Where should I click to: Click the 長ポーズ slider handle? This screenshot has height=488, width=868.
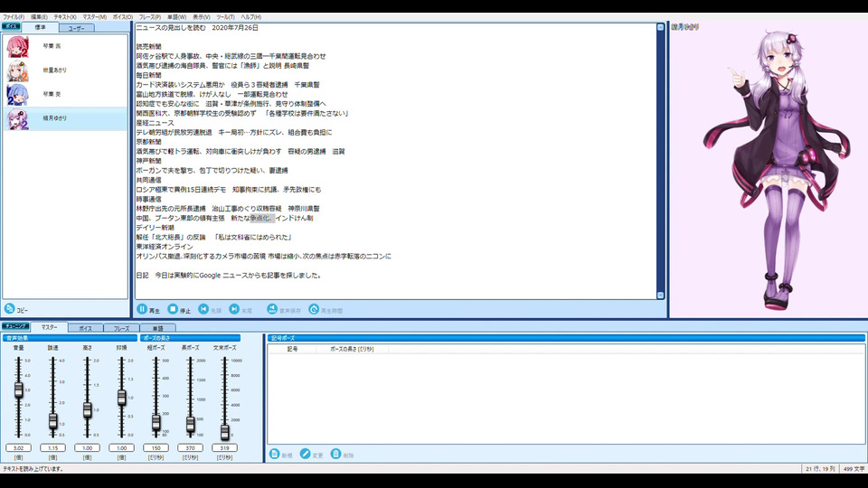[190, 424]
